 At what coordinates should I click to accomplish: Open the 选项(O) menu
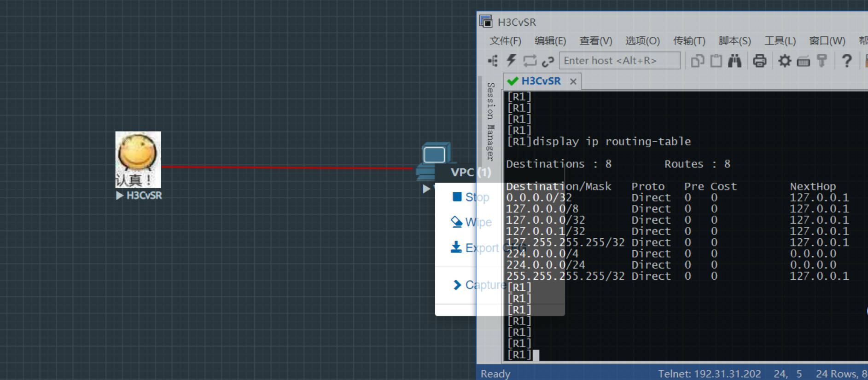[642, 41]
